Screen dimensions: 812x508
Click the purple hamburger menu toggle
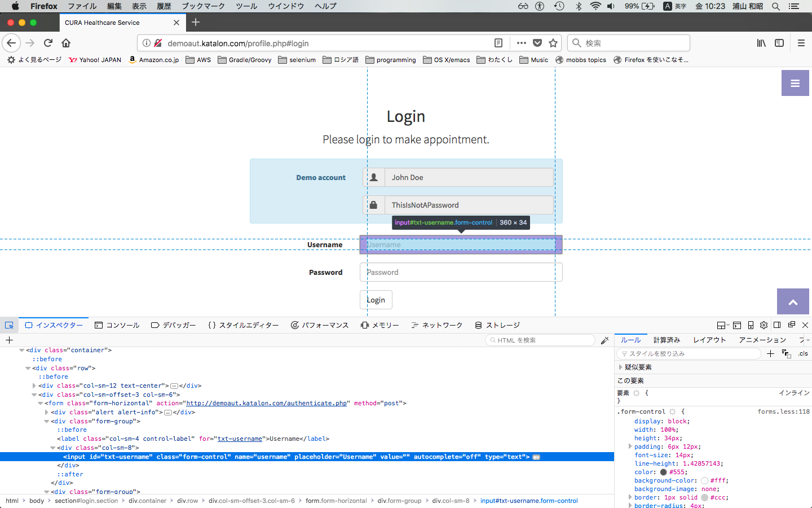click(795, 83)
